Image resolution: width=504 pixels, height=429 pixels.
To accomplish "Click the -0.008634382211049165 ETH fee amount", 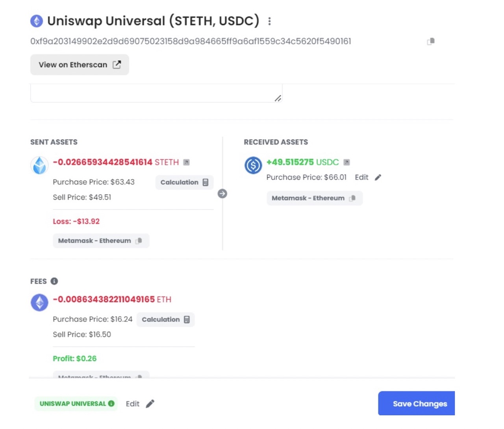I will [112, 300].
